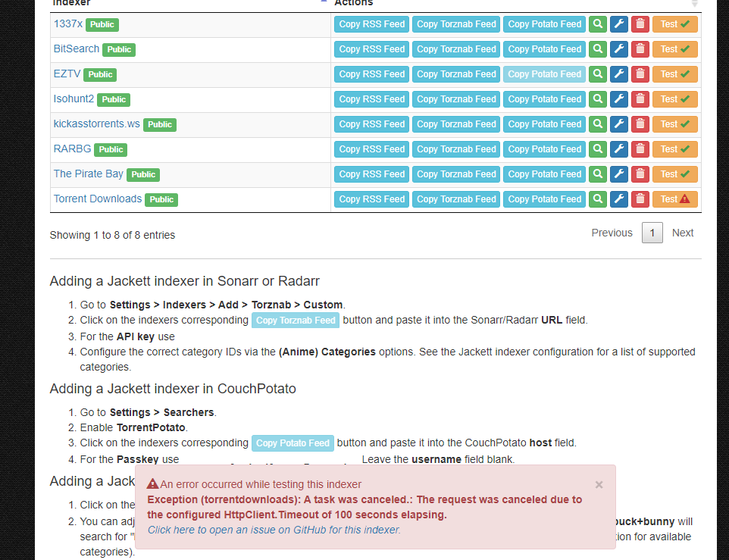Select page 1 in pagination
This screenshot has height=560, width=729.
(652, 233)
